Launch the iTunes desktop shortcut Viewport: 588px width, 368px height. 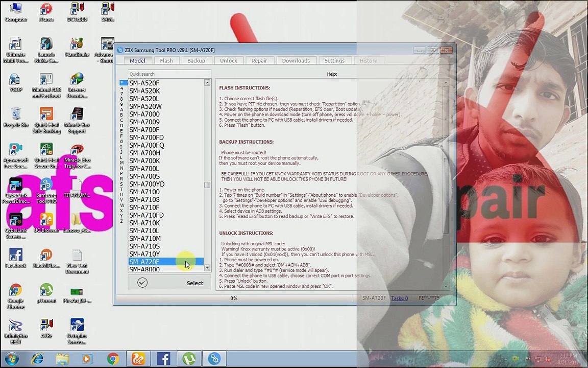coord(46,12)
